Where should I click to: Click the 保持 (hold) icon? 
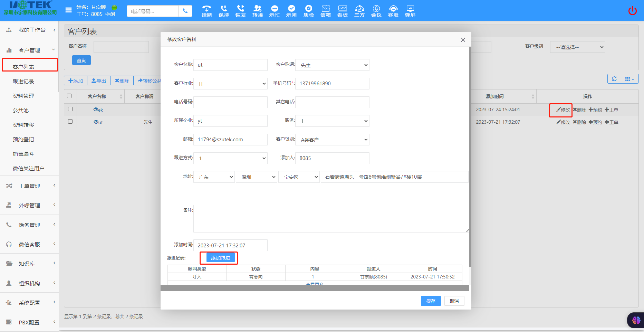click(223, 10)
